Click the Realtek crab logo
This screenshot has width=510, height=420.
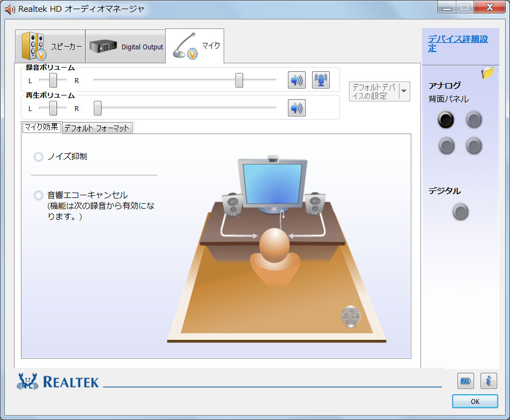click(x=27, y=381)
